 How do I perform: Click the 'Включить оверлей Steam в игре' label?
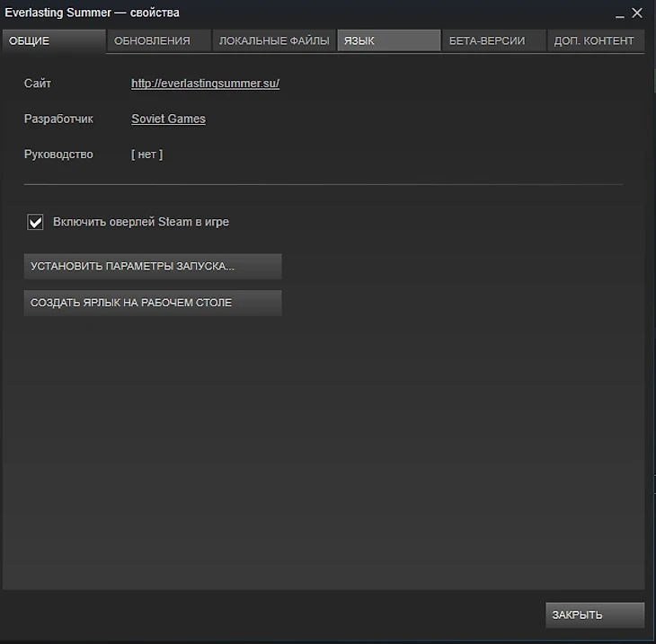coord(141,222)
